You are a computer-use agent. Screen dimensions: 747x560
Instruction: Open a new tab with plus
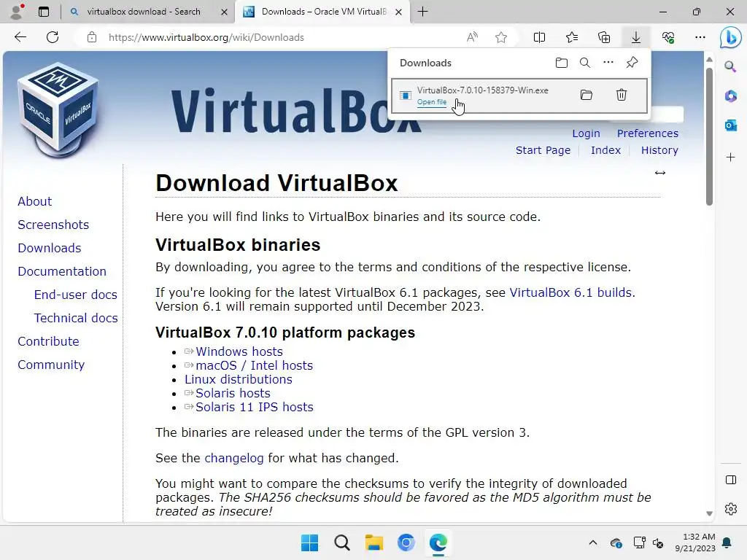(x=422, y=12)
